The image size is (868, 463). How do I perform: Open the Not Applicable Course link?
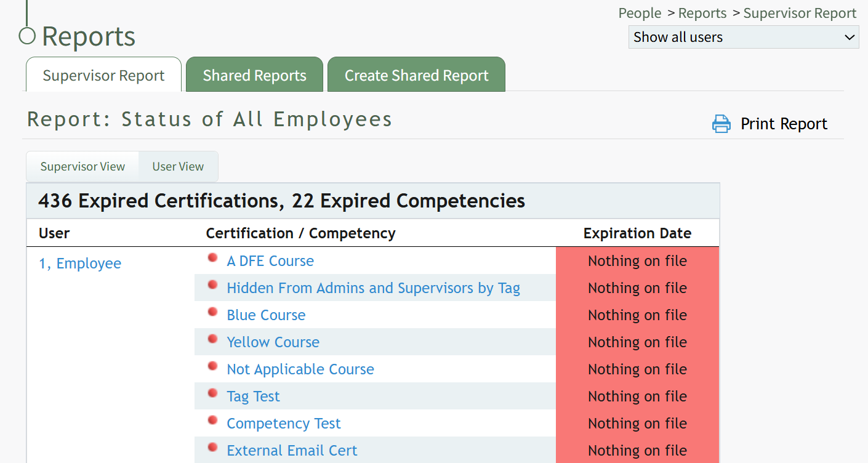[300, 369]
